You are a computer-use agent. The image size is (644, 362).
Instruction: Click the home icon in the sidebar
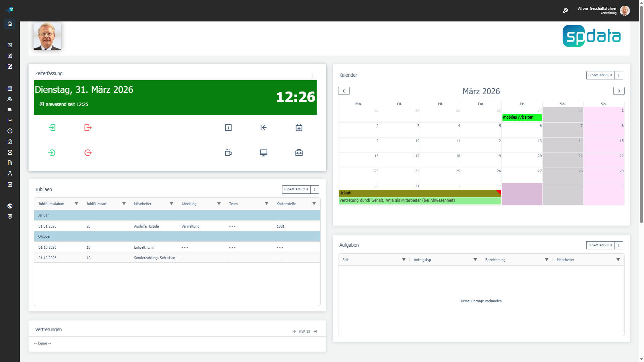coord(10,24)
